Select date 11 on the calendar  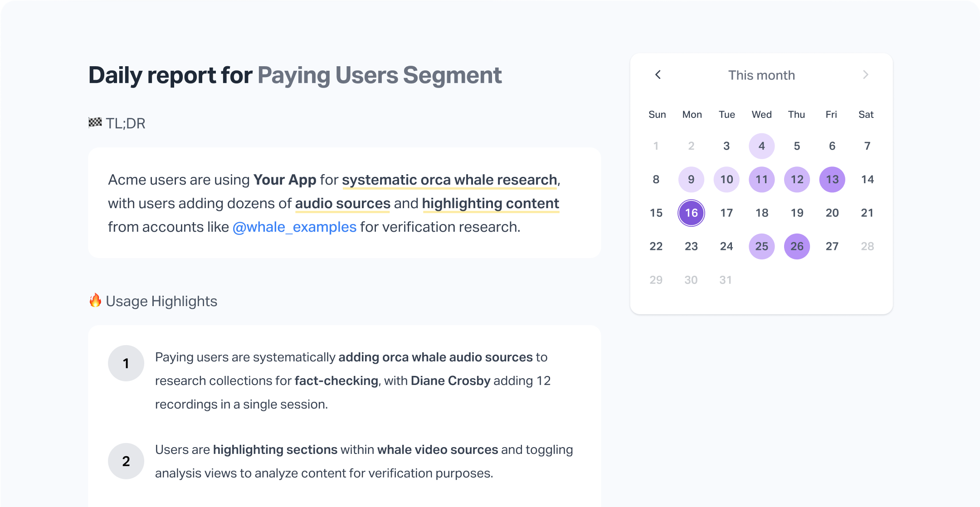[761, 179]
